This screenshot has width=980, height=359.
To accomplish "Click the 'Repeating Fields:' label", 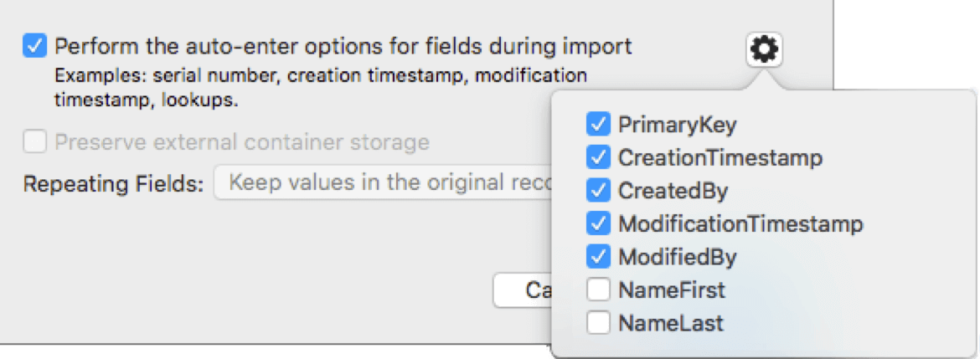I will pos(113,184).
